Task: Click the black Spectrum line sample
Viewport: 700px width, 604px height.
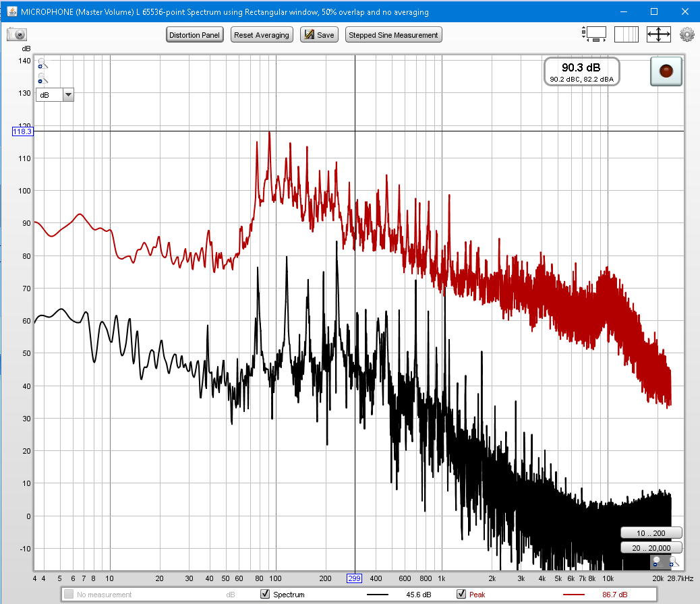Action: (x=378, y=595)
